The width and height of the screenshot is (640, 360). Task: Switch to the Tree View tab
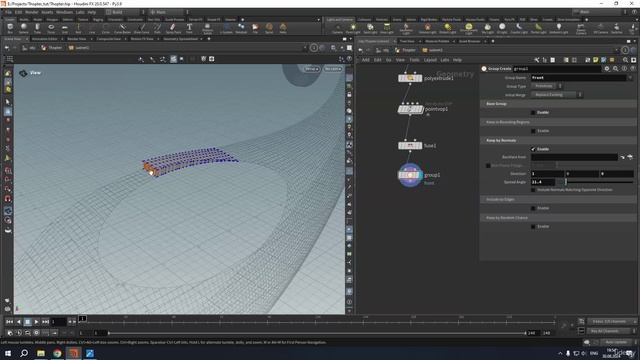pos(407,41)
